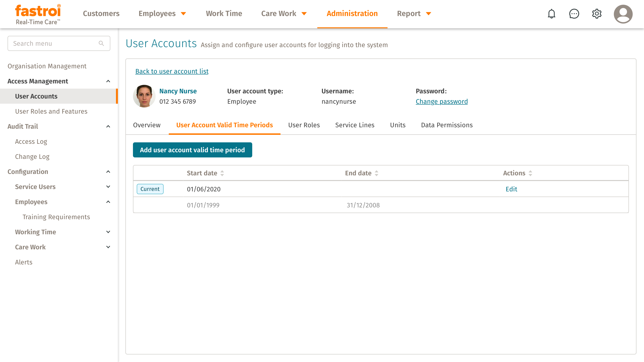Open Training Requirements in sidebar
The image size is (644, 362).
(56, 217)
